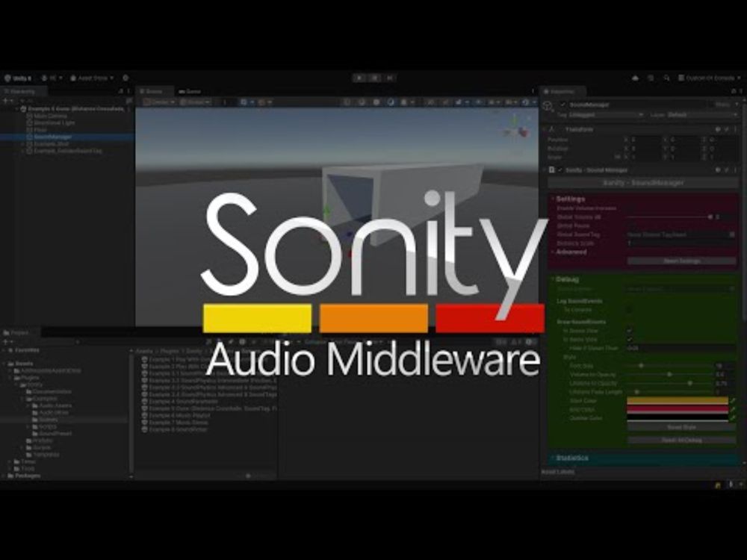Screen dimensions: 747x560
Task: Click the Reset Settings button
Action: click(x=681, y=261)
